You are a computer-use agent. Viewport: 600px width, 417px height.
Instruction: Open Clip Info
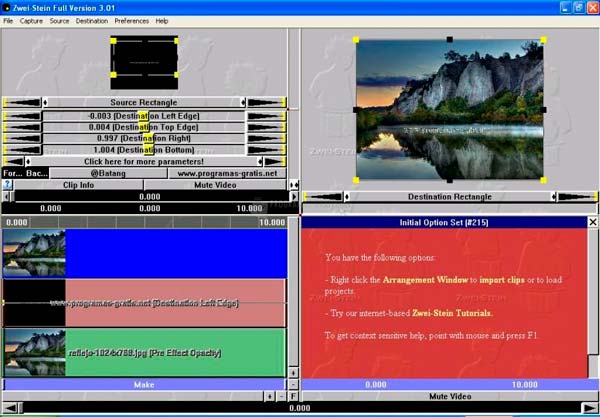[78, 185]
